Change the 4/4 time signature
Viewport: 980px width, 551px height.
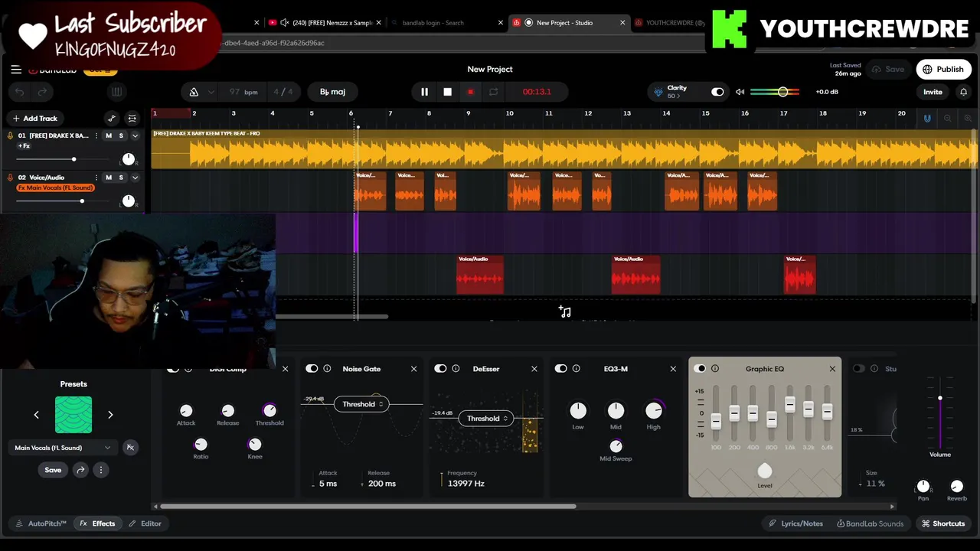(283, 92)
